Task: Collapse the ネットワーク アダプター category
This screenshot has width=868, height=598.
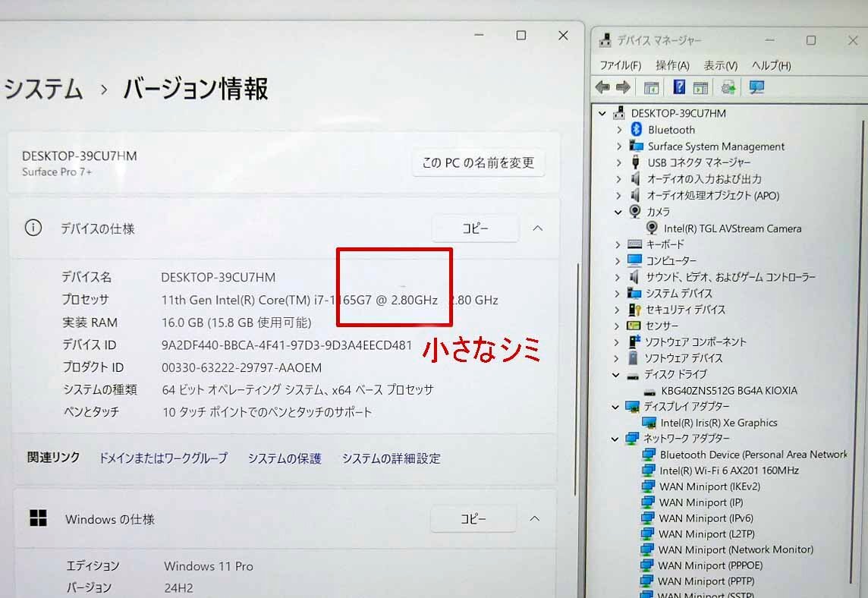Action: (615, 439)
